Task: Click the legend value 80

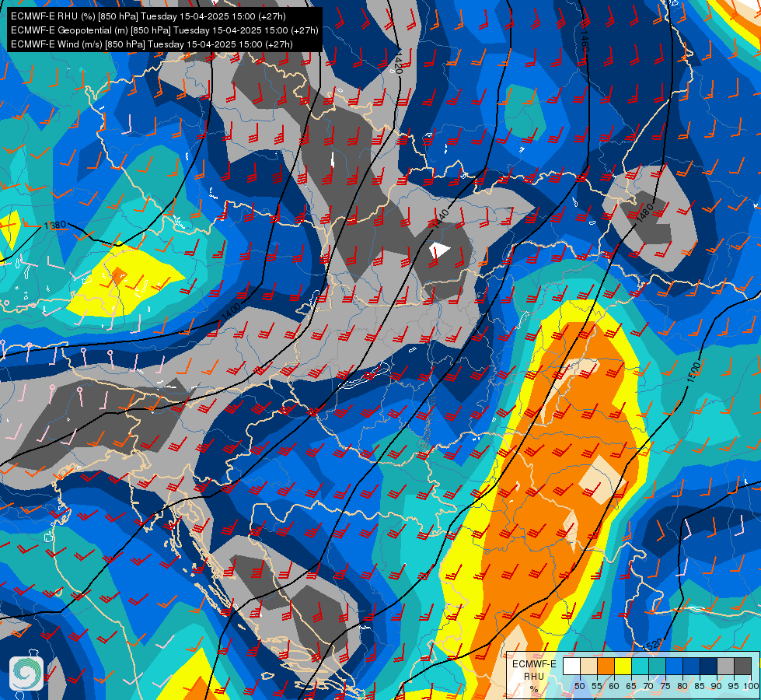Action: tap(682, 686)
